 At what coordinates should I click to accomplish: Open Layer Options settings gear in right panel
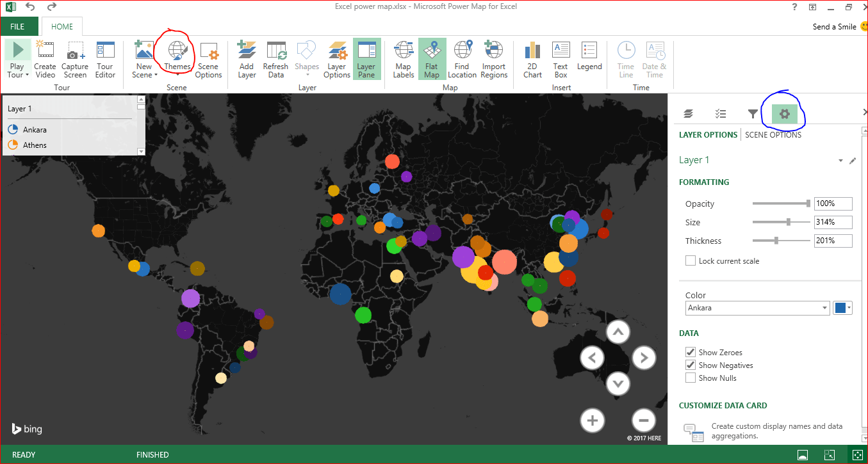tap(784, 113)
